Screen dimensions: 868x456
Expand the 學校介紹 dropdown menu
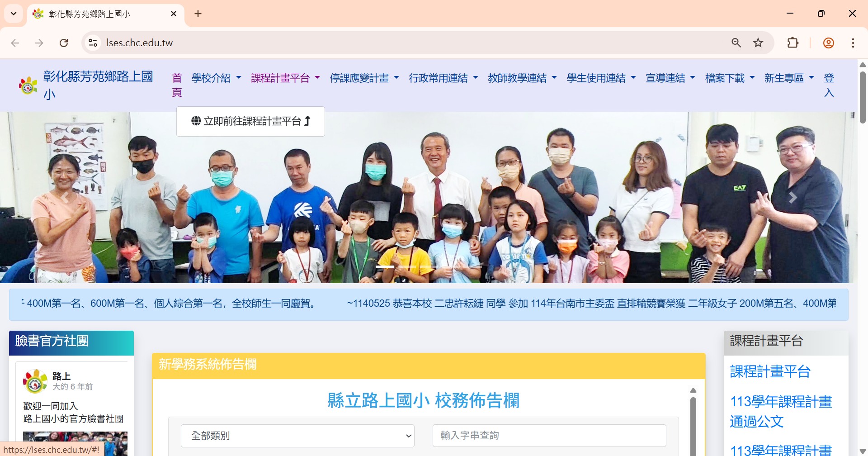(x=217, y=78)
